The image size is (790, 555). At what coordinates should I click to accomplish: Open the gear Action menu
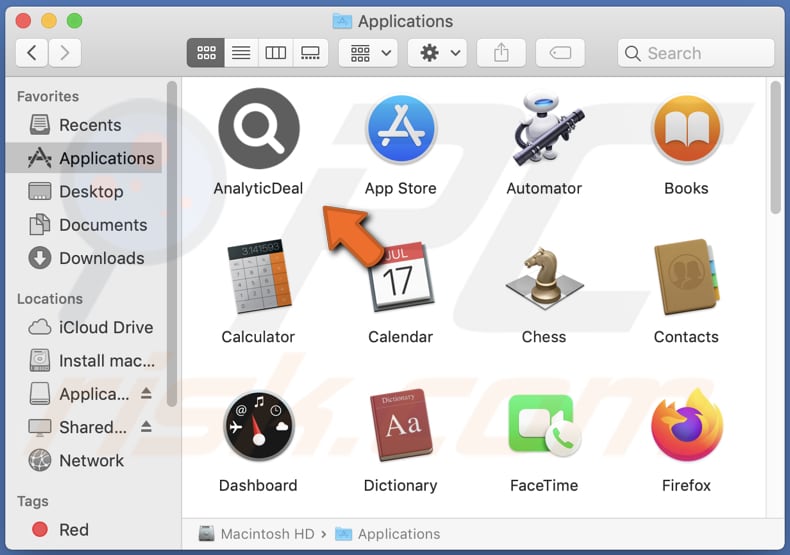pyautogui.click(x=437, y=53)
